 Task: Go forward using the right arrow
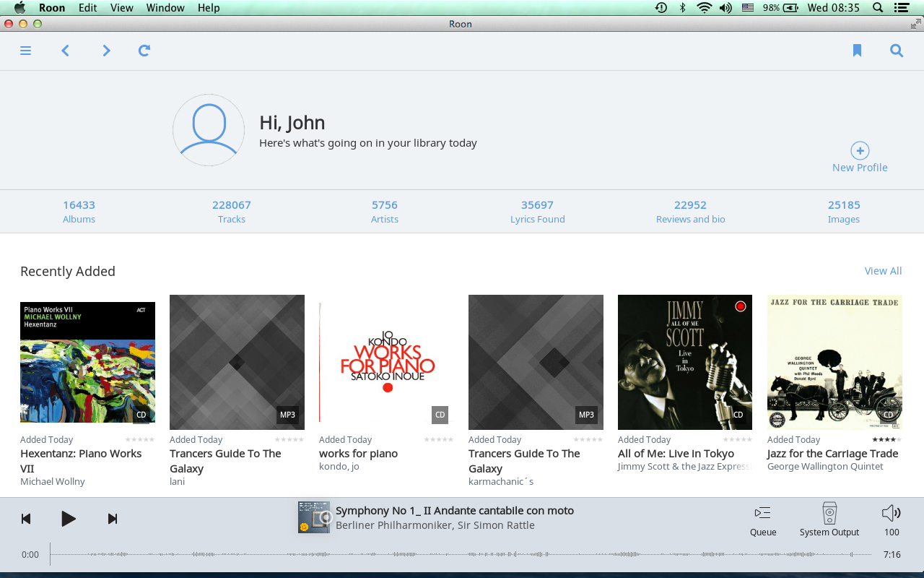tap(106, 51)
